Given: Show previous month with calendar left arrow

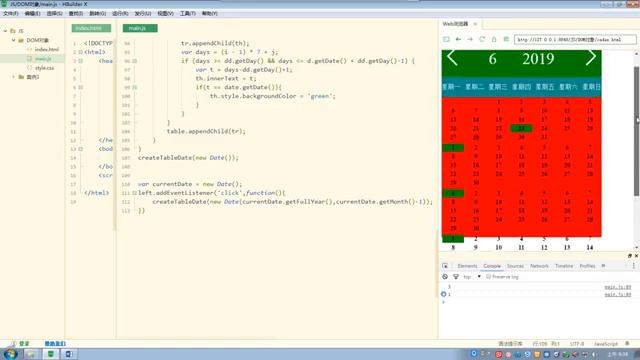Looking at the screenshot, I should (452, 58).
